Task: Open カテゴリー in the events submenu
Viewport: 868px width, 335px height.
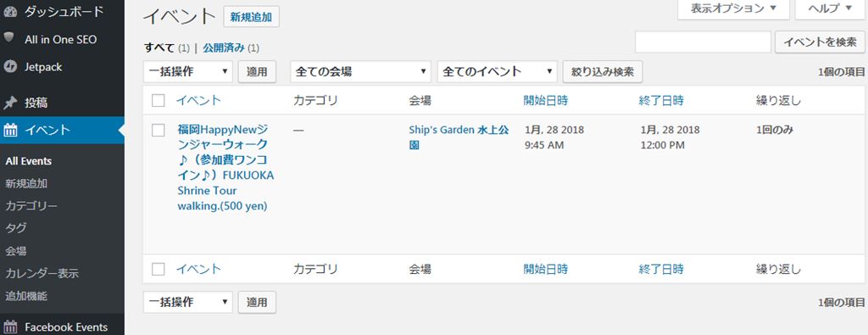Action: [x=31, y=206]
